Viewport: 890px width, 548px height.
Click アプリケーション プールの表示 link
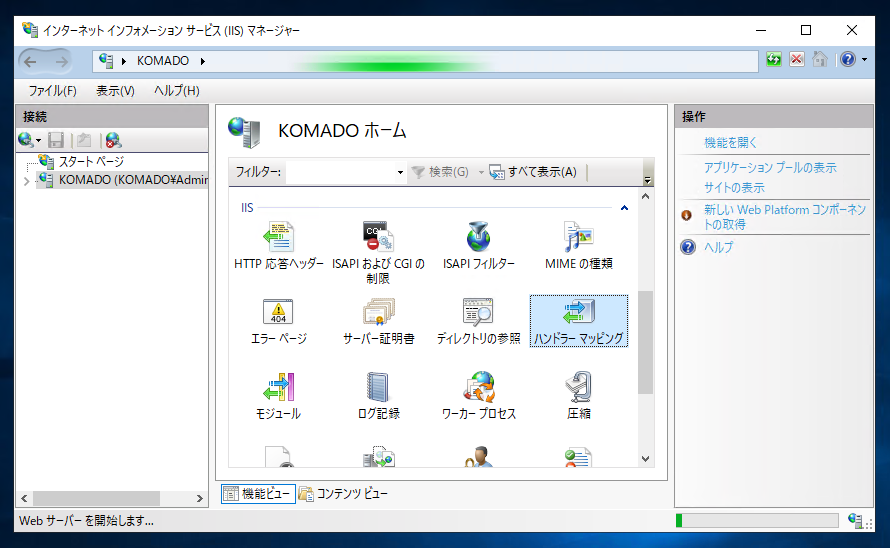point(770,168)
